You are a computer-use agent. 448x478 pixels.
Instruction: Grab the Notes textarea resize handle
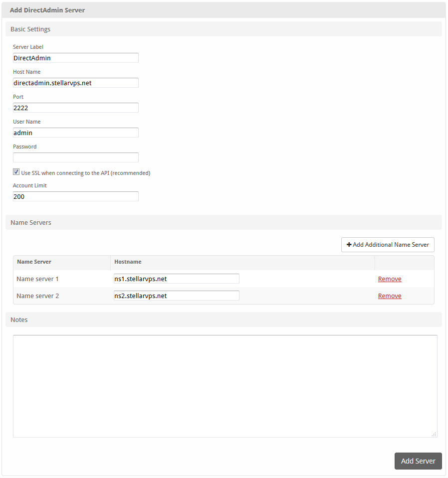pos(434,434)
